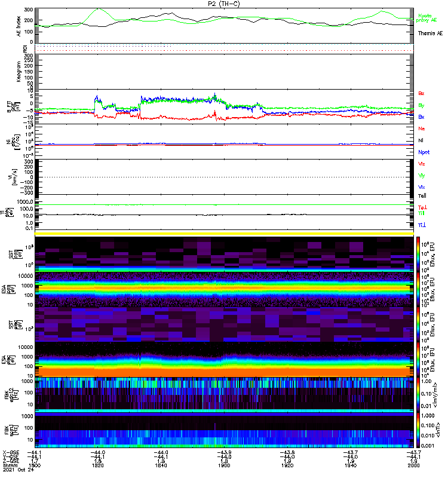This screenshot has width=448, height=478.
Task: Select the black Themis AE legend label
Action: [430, 33]
